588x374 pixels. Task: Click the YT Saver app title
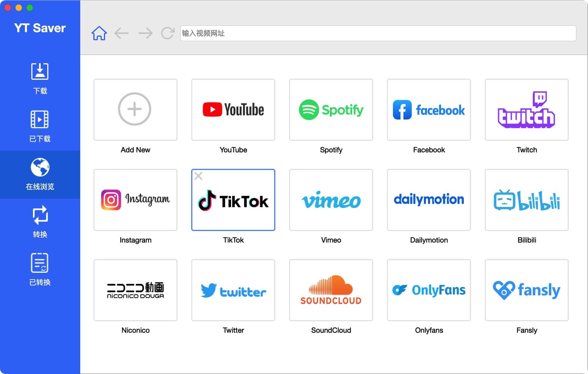(40, 28)
